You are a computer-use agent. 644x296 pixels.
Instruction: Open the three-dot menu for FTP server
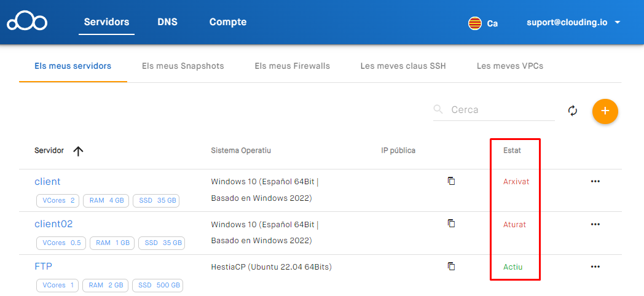(595, 267)
